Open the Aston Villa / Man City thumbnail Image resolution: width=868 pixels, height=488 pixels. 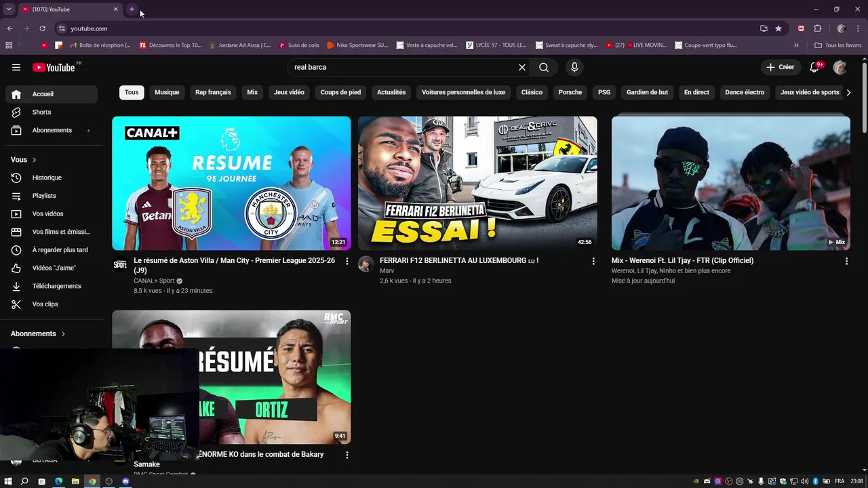point(231,183)
